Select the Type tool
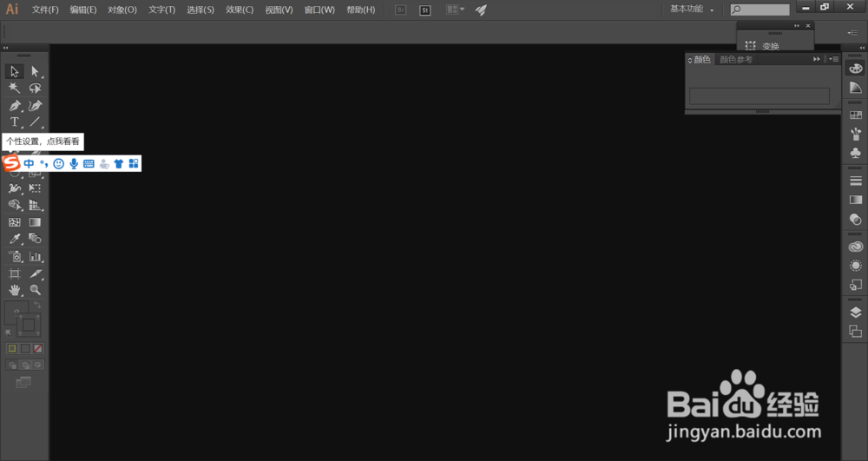868x461 pixels. click(x=15, y=122)
